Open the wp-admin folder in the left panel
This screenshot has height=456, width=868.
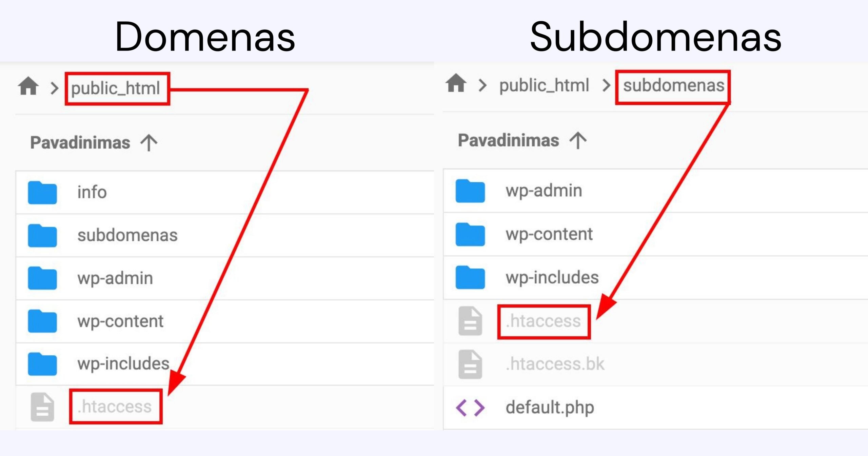115,278
